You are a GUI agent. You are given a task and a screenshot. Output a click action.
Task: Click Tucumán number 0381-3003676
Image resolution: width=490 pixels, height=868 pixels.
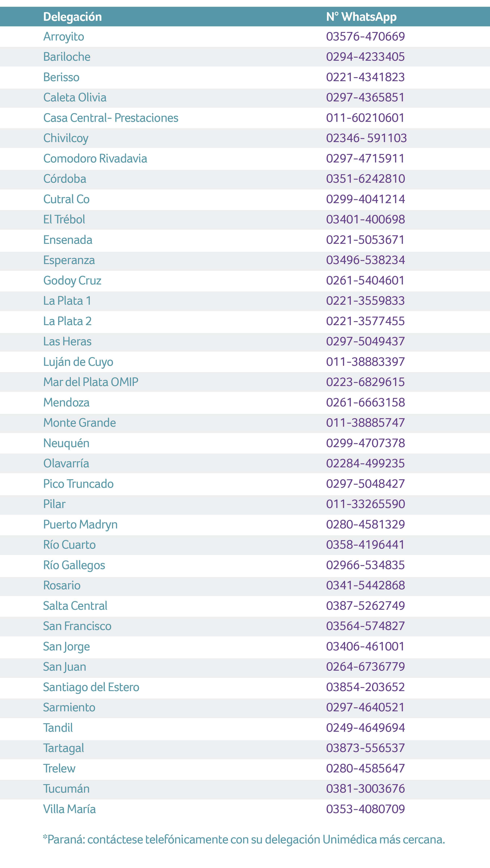[365, 788]
